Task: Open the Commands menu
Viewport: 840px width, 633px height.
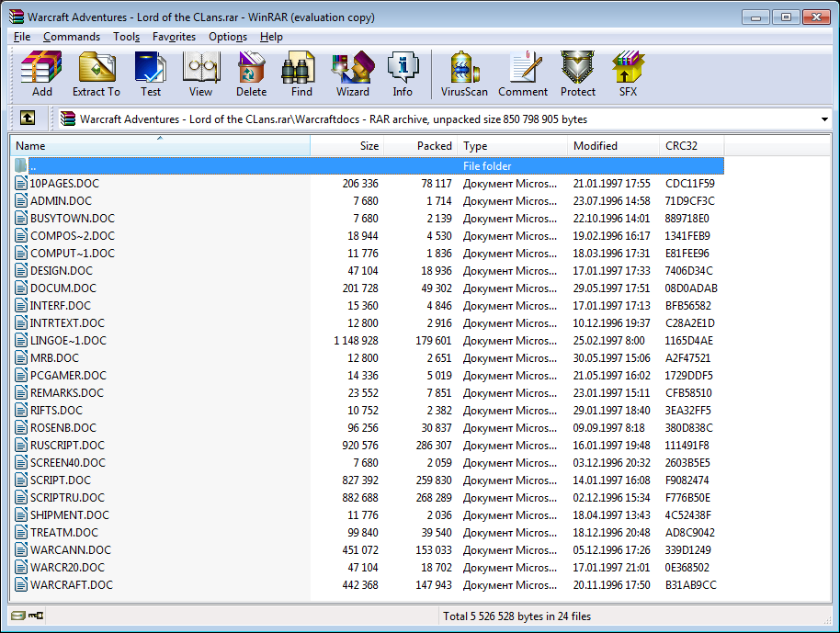Action: click(72, 37)
